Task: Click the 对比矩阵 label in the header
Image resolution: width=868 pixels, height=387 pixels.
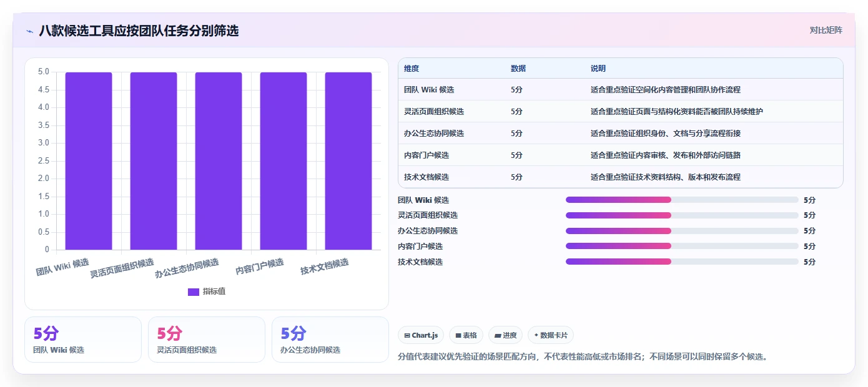Action: click(x=826, y=30)
